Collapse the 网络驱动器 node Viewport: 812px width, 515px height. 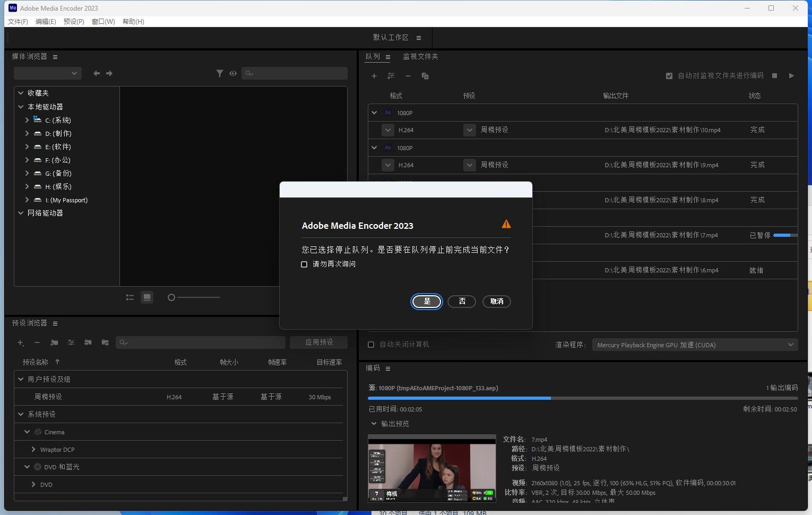[x=21, y=213]
